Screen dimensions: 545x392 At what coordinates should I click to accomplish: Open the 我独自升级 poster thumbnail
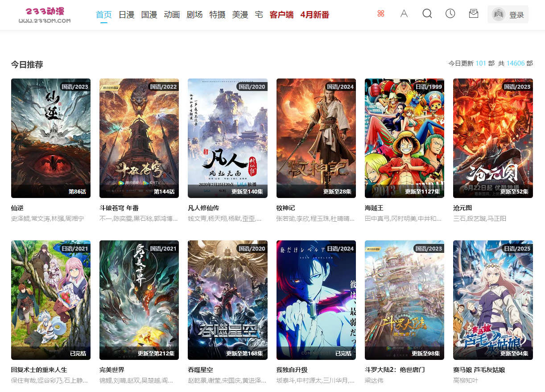tap(316, 300)
